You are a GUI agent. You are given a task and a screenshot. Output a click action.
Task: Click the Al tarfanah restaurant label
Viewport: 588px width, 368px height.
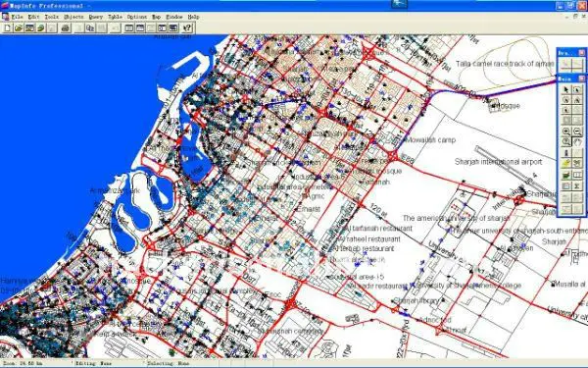378,229
